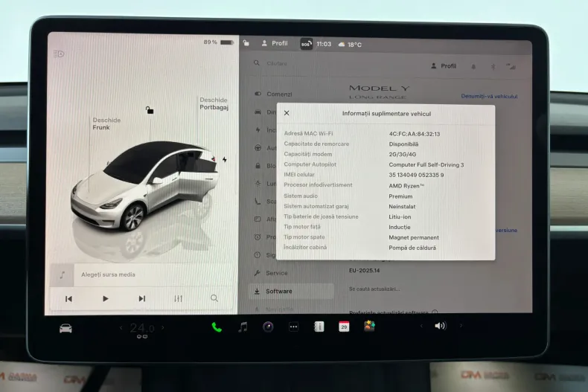This screenshot has height=392, width=588.
Task: Skip to next media track
Action: tap(141, 299)
